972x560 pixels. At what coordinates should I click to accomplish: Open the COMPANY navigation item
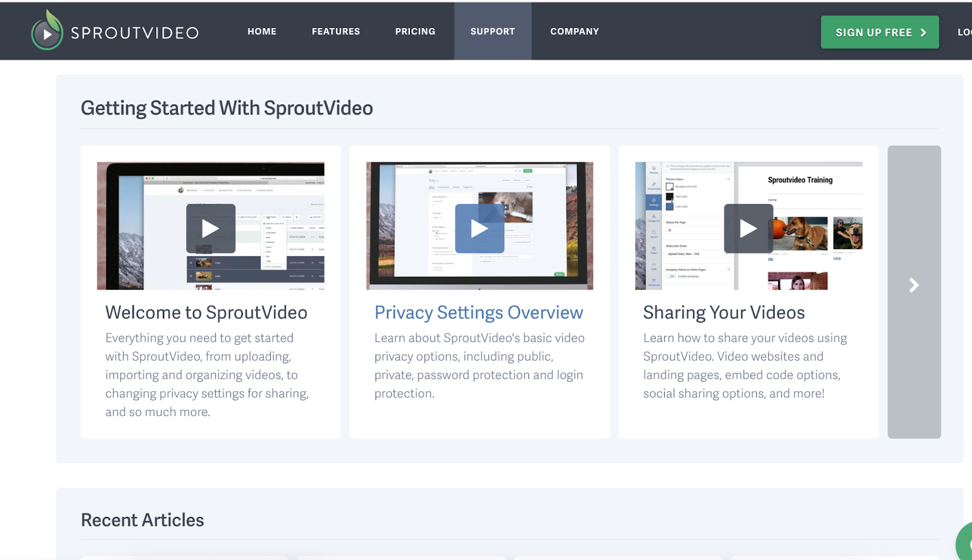(575, 31)
